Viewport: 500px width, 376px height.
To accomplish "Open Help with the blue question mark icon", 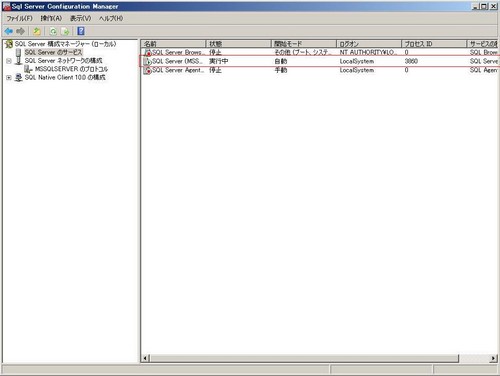I will click(81, 31).
